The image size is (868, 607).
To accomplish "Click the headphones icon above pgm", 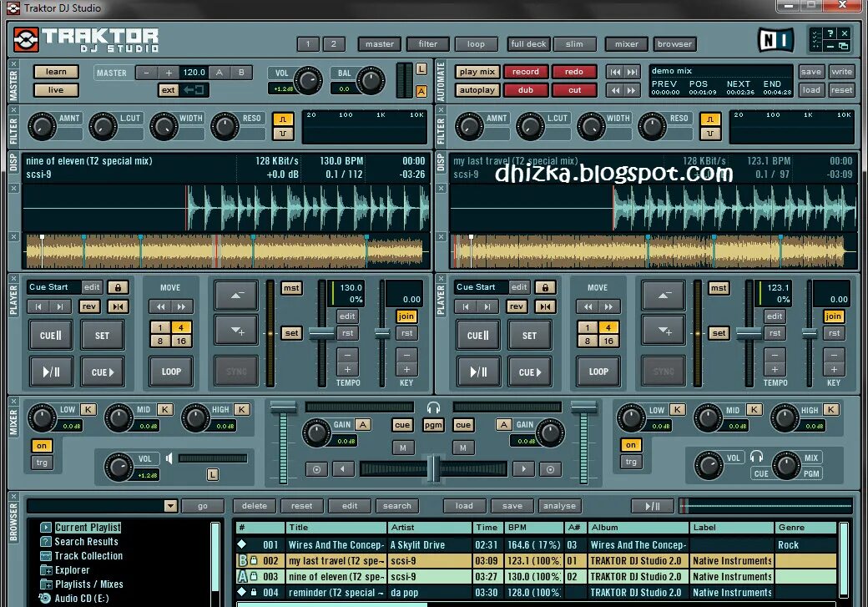I will [x=433, y=408].
